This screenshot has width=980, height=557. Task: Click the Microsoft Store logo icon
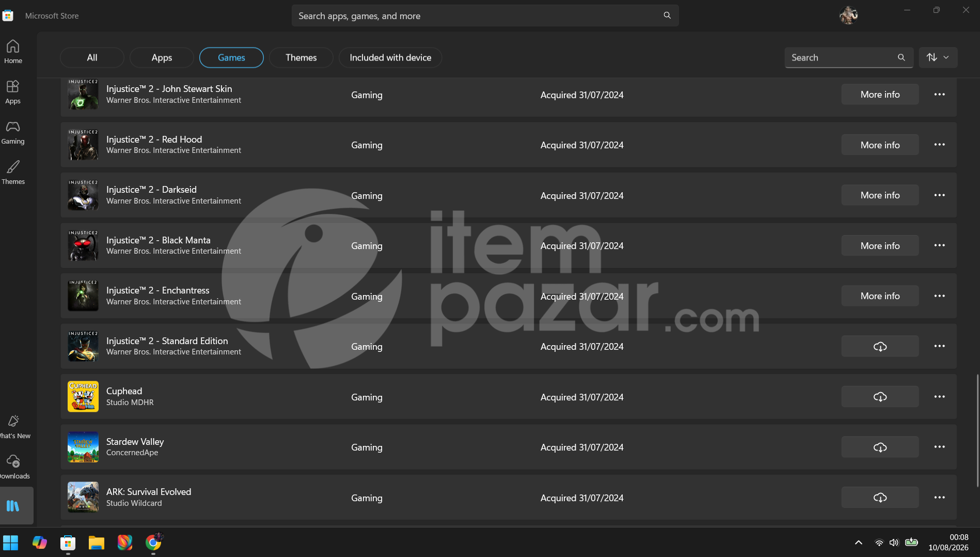pos(8,16)
